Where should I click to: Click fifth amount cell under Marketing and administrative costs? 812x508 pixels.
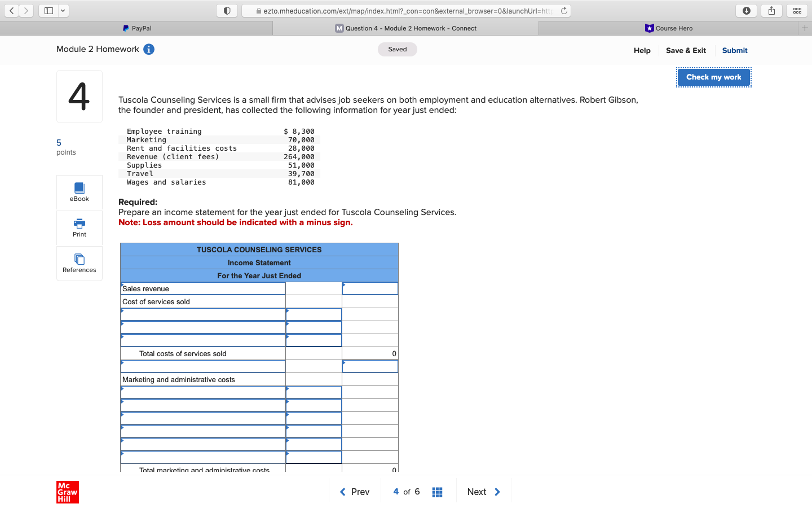[x=314, y=444]
